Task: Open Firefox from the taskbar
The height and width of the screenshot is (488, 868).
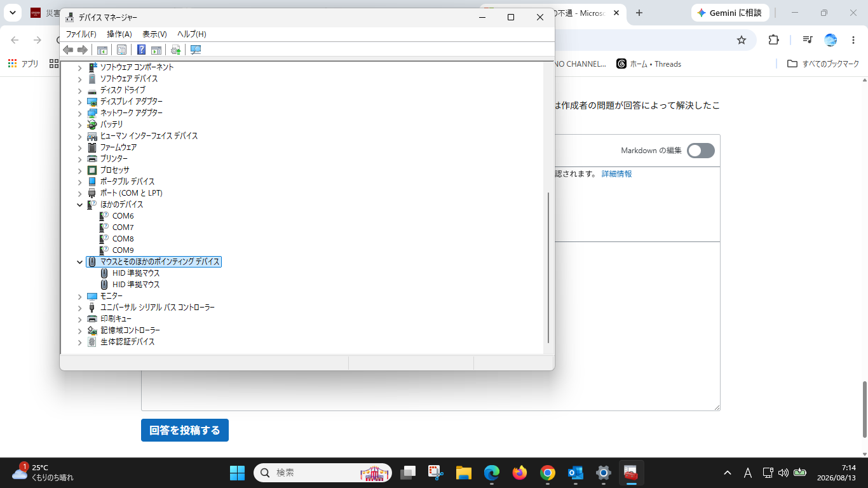Action: (520, 473)
